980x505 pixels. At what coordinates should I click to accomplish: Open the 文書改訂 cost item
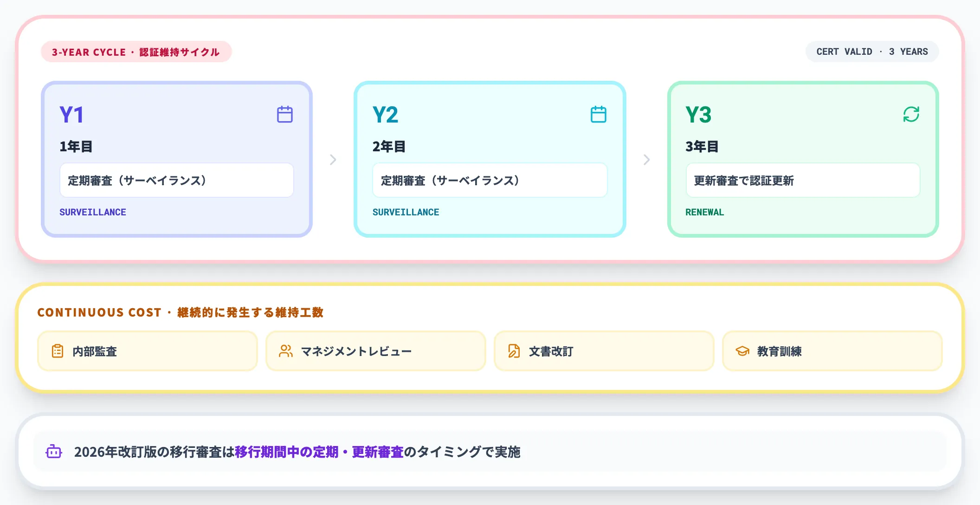tap(604, 351)
